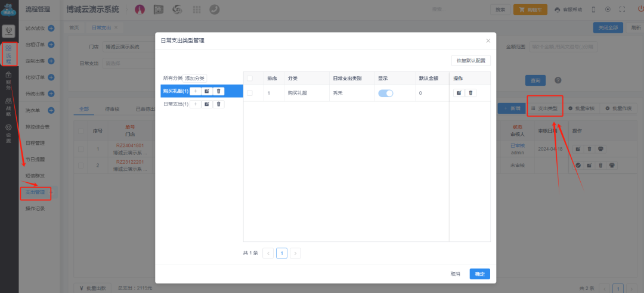Open the phone handset icon in header

pos(215,10)
